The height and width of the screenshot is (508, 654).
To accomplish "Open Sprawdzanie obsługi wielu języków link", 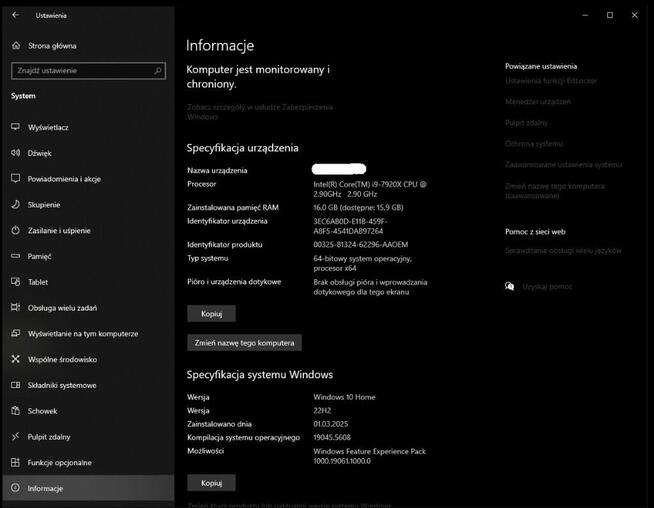I will 563,251.
